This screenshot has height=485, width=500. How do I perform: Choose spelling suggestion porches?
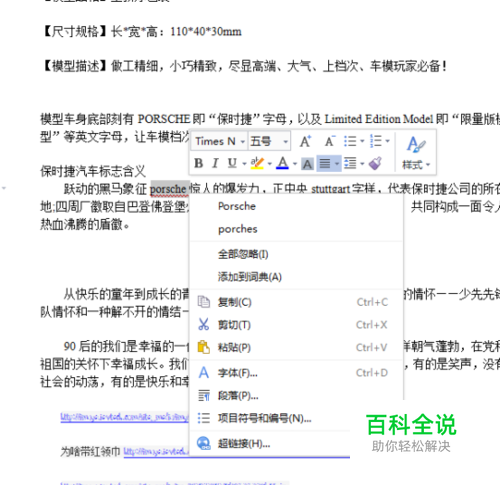pos(238,229)
